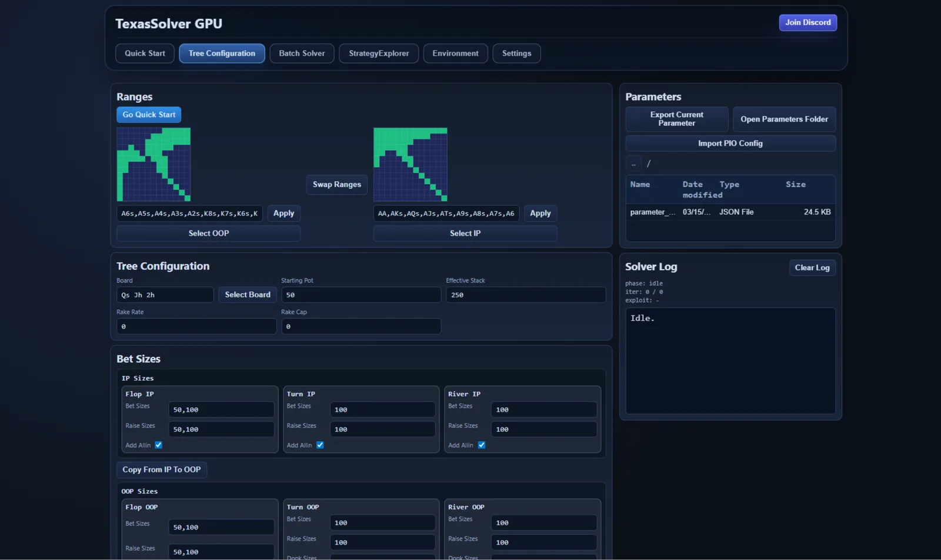Click Swap Ranges between OOP and IP
Screen dimensions: 941x560
coord(336,185)
